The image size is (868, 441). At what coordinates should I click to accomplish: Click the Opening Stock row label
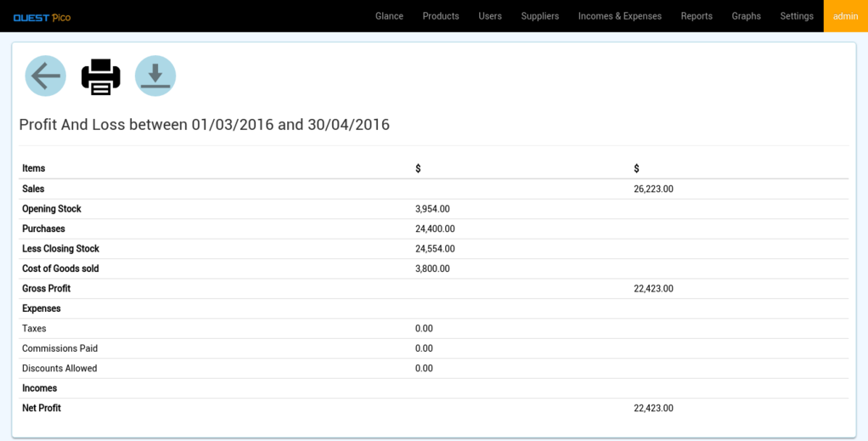click(x=52, y=209)
